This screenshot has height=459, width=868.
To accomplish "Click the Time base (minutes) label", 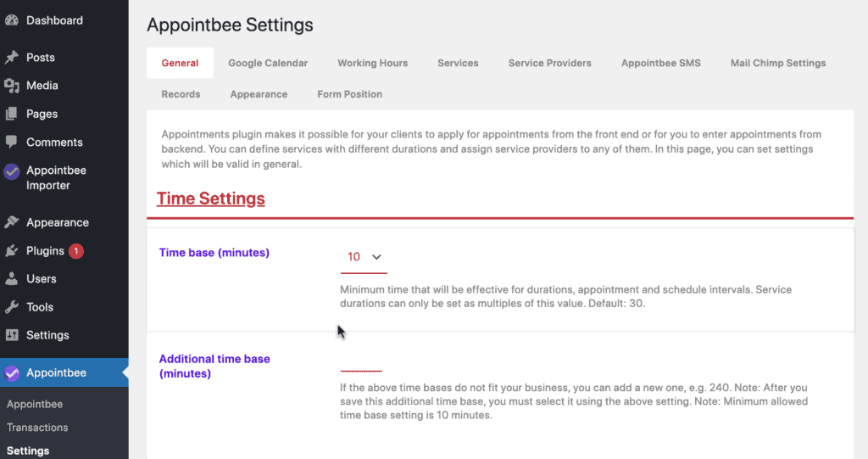I will [214, 253].
